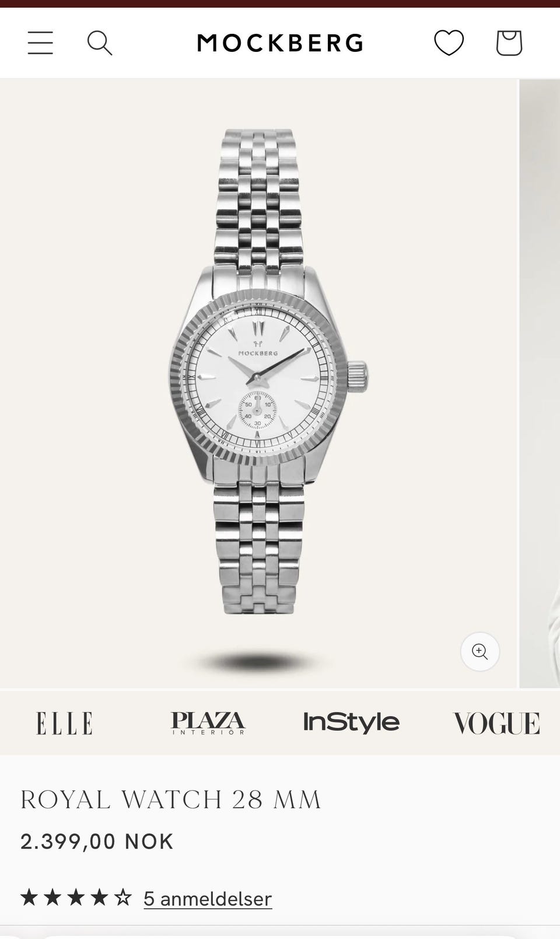Click the empty fifth rating star
This screenshot has height=939, width=560.
[x=123, y=898]
